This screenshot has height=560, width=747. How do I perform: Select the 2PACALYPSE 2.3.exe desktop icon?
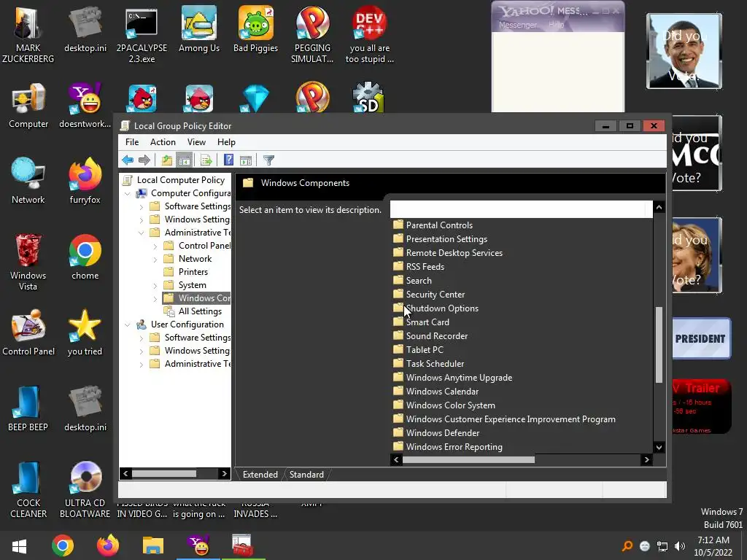(142, 35)
